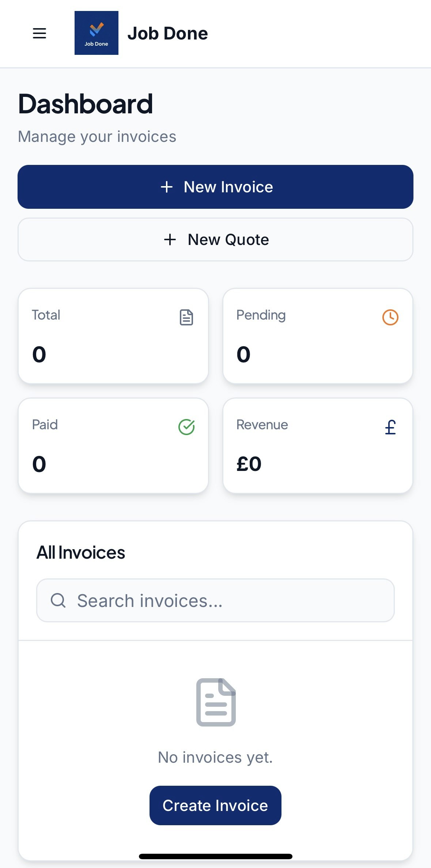Click the magnifier icon in search box
The image size is (431, 868).
[x=58, y=600]
